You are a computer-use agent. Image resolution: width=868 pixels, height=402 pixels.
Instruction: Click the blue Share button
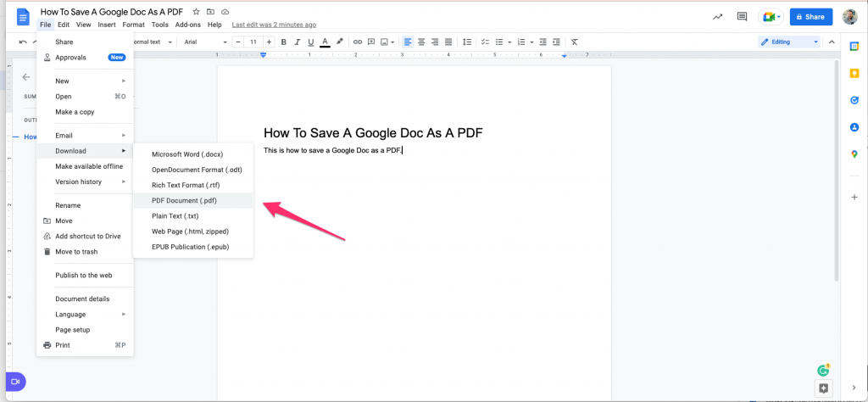(x=810, y=17)
